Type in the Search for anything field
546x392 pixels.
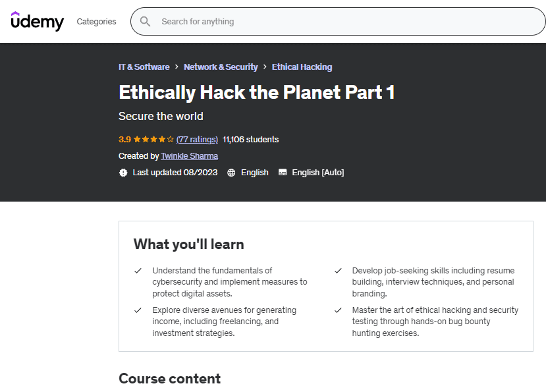click(342, 22)
